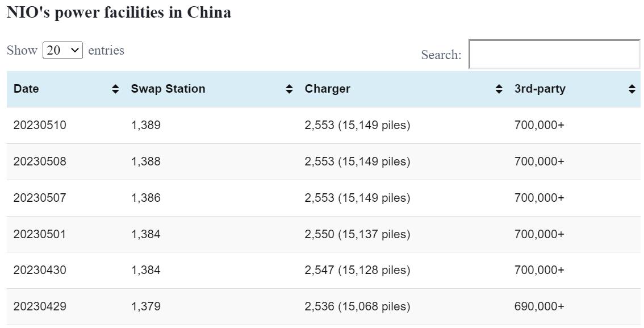
Task: Click into the Search input box
Action: (554, 55)
